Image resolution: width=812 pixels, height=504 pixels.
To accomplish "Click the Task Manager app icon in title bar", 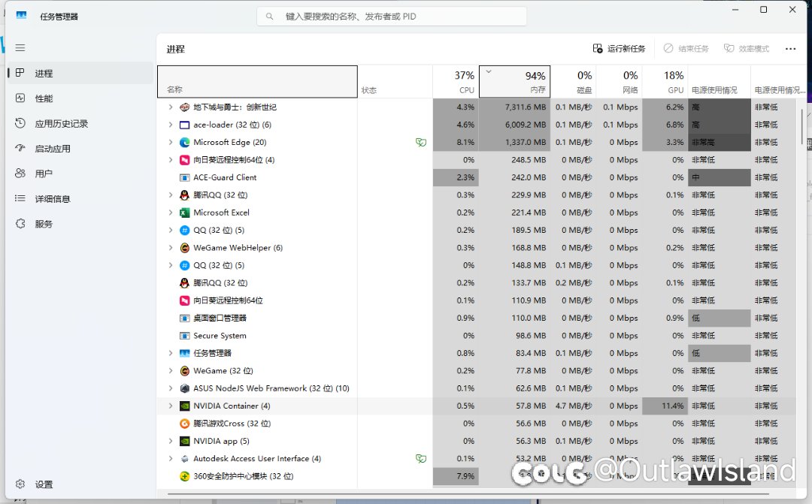I will click(x=21, y=16).
